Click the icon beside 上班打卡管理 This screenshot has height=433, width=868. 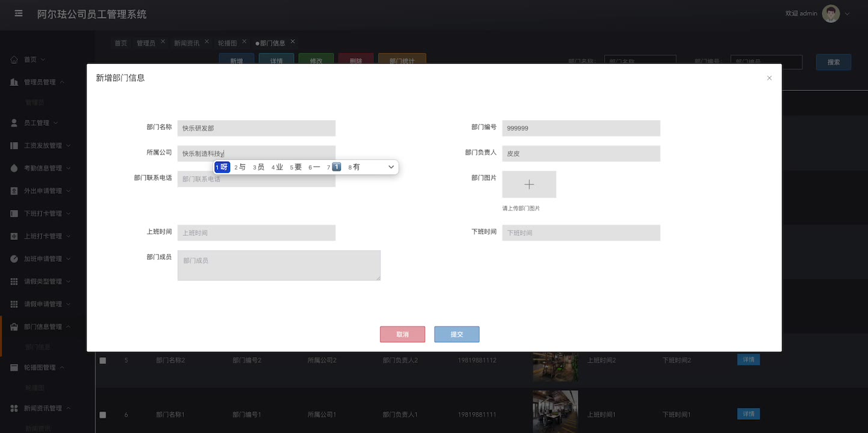[14, 236]
